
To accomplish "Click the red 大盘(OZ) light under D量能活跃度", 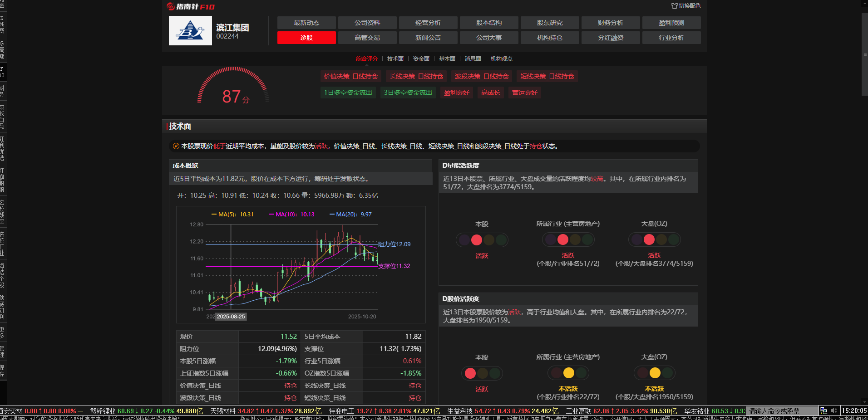I will [x=649, y=239].
